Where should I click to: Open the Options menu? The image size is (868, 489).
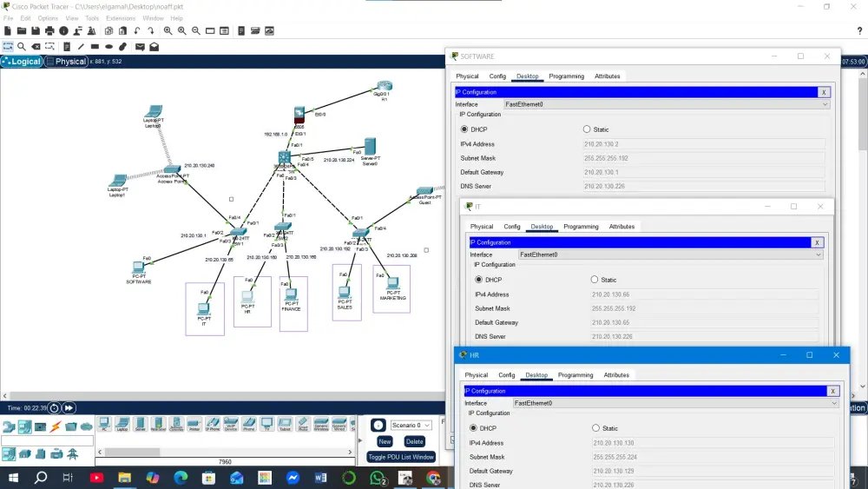tap(48, 18)
